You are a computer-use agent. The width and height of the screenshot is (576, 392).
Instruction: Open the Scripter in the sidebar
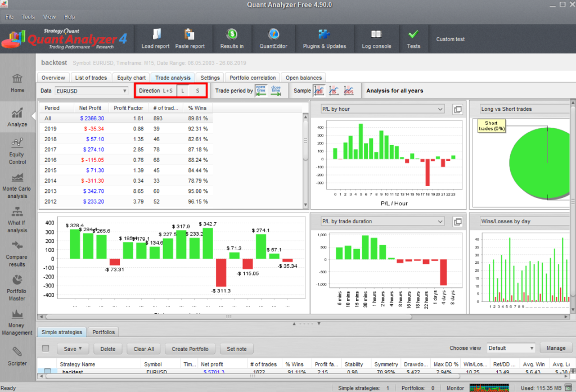(17, 357)
